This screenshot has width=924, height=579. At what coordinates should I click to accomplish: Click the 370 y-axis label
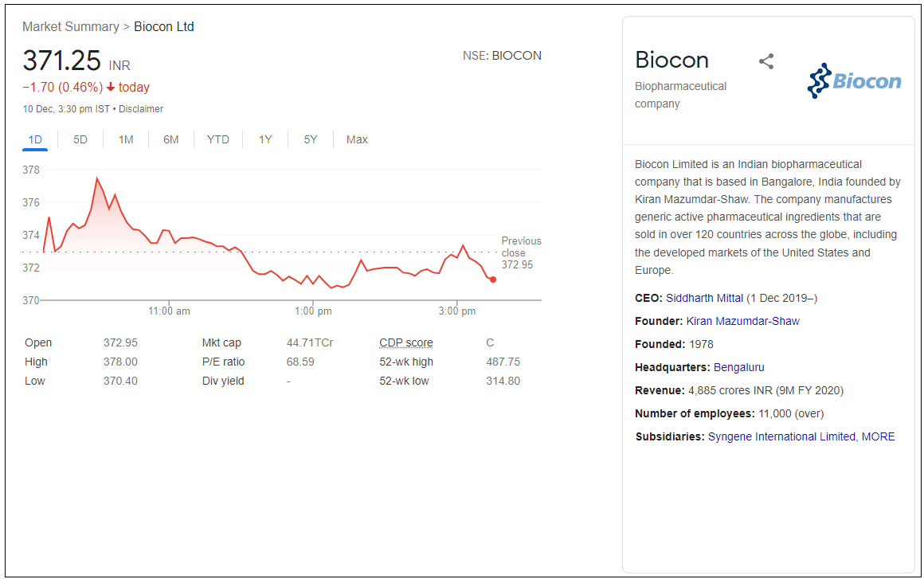pyautogui.click(x=30, y=300)
